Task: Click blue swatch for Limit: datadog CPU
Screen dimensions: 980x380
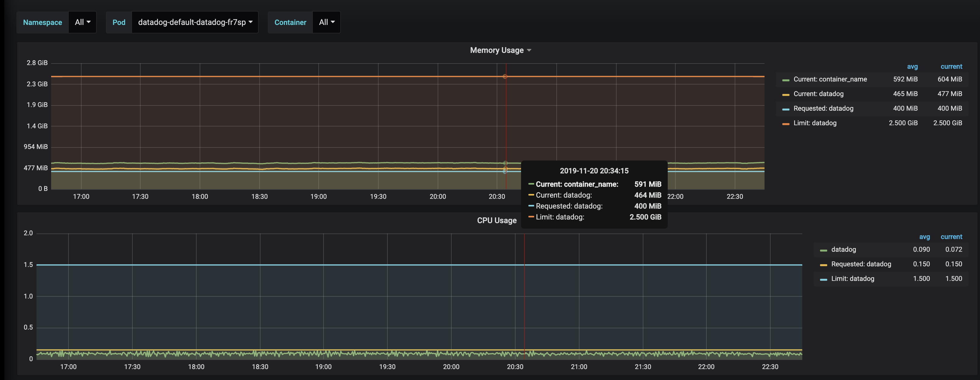Action: coord(823,280)
